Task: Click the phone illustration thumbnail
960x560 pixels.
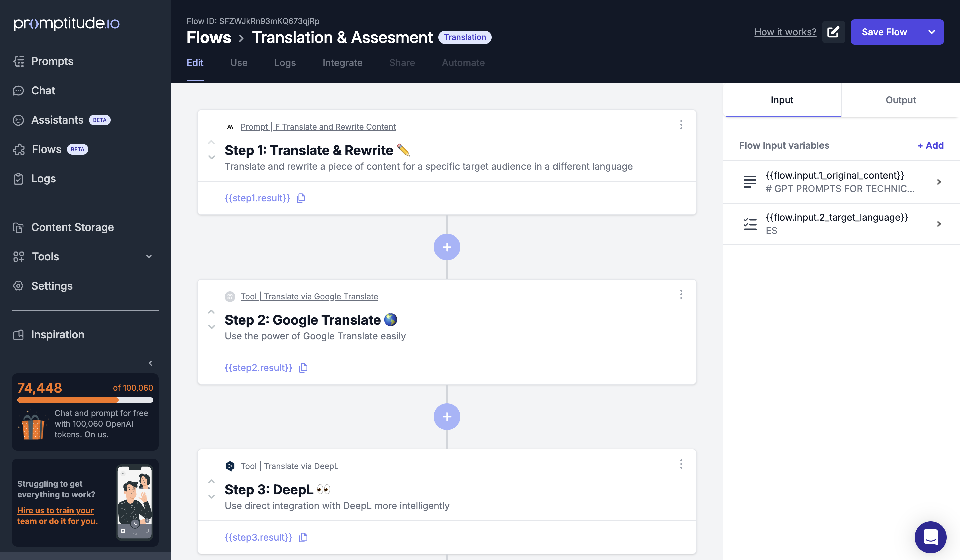Action: point(134,502)
